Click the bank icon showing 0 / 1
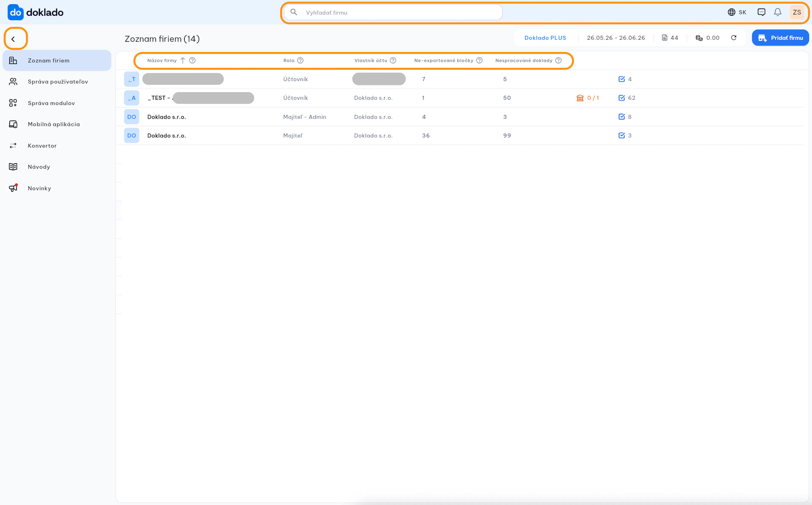 (580, 98)
